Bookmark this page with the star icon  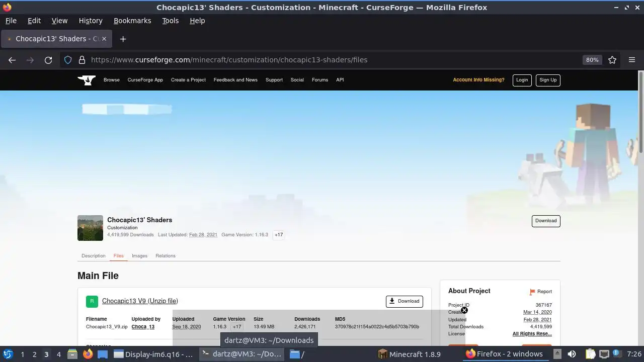(612, 60)
